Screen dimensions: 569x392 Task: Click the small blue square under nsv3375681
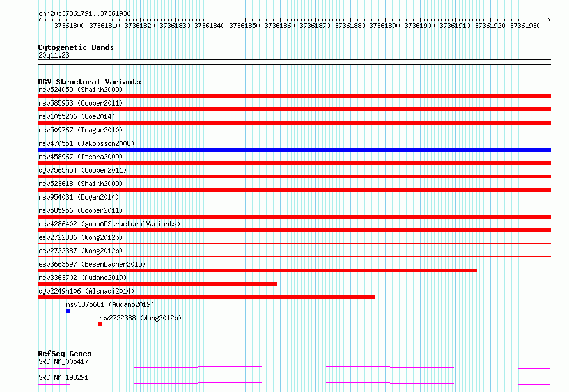point(68,311)
